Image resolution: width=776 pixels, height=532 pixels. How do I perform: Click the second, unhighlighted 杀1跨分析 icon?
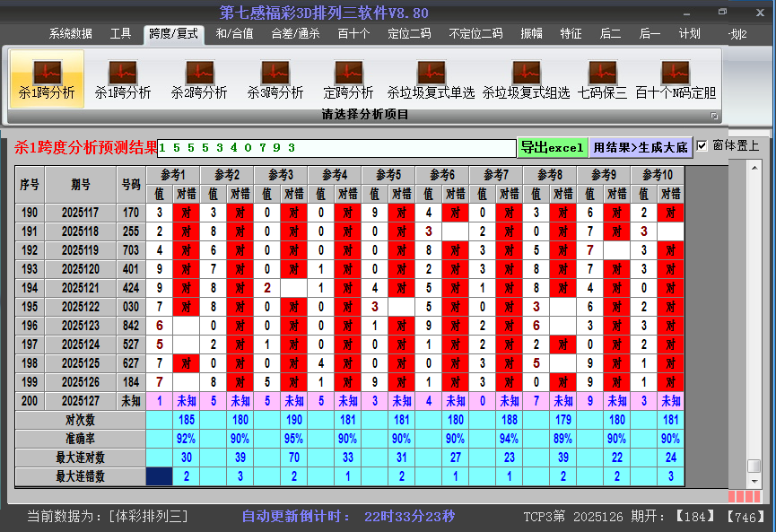point(123,79)
